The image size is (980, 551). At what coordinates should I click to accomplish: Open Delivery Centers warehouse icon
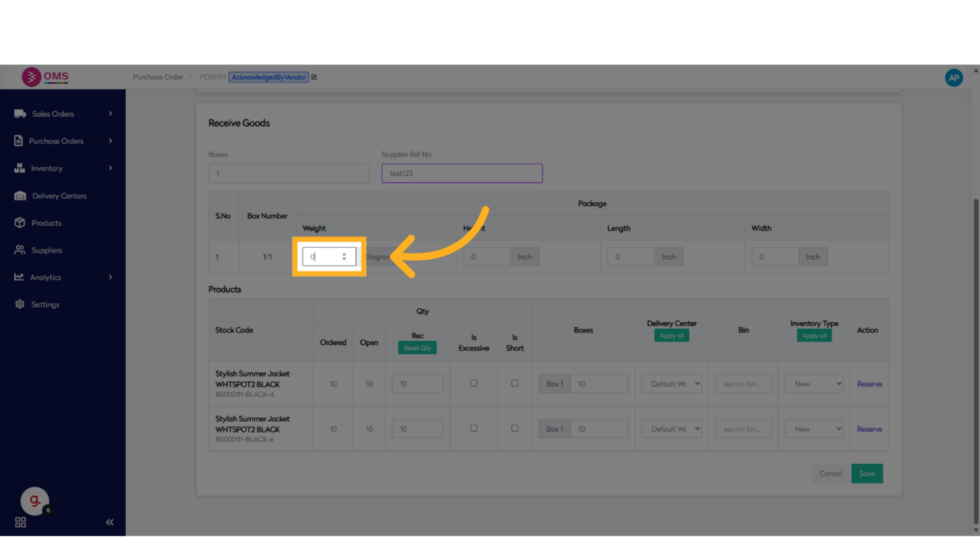(20, 196)
